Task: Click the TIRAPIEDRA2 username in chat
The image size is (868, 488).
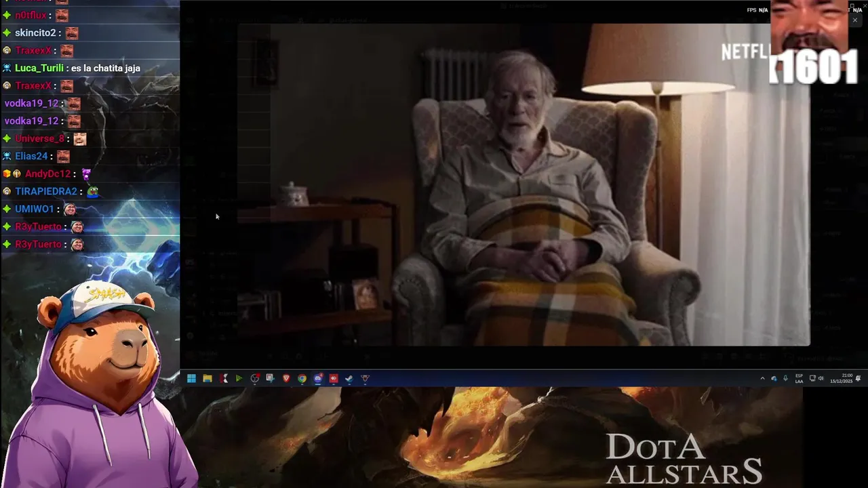Action: tap(46, 191)
